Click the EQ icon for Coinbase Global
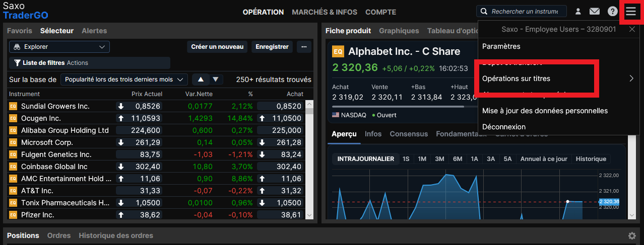Screen dimensions: 644x245 pos(13,167)
